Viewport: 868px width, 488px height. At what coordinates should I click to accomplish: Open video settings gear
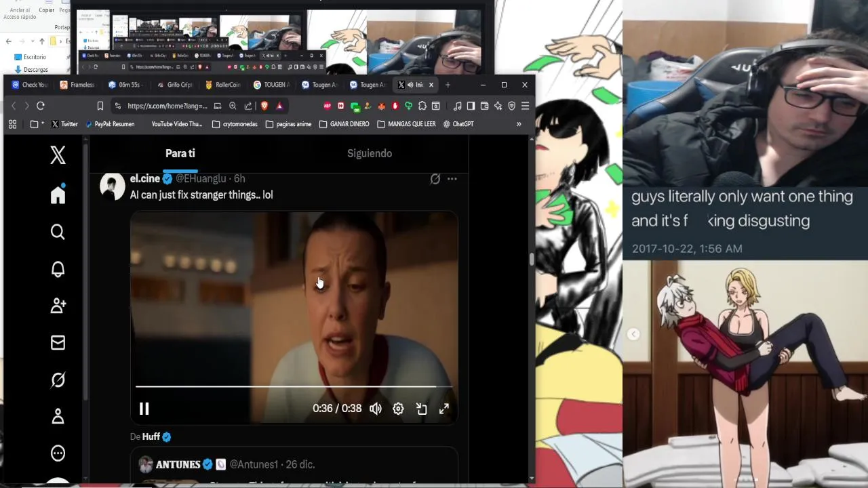pyautogui.click(x=398, y=409)
